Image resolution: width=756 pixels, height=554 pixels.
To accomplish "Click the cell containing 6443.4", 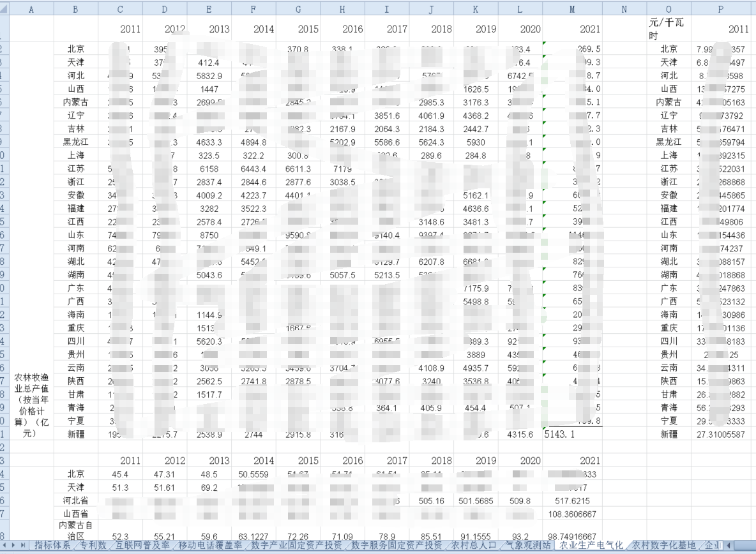I will (253, 169).
